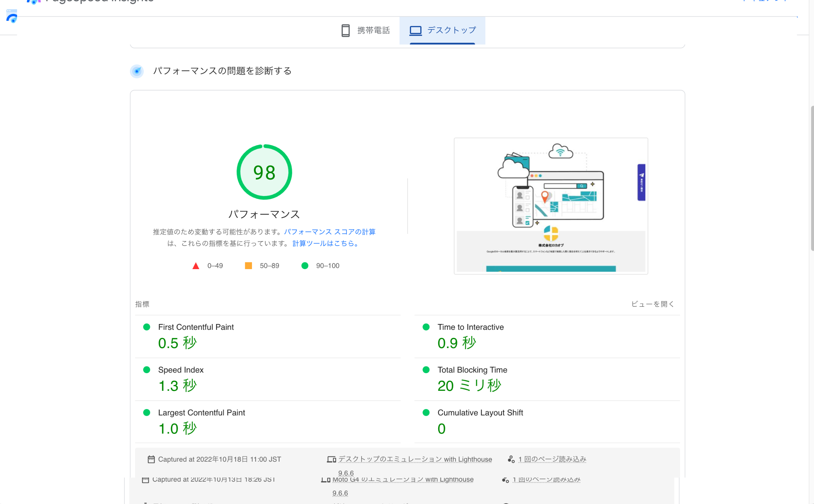Click the calendar icon beside Captured at 11:00 JST

coord(151,459)
